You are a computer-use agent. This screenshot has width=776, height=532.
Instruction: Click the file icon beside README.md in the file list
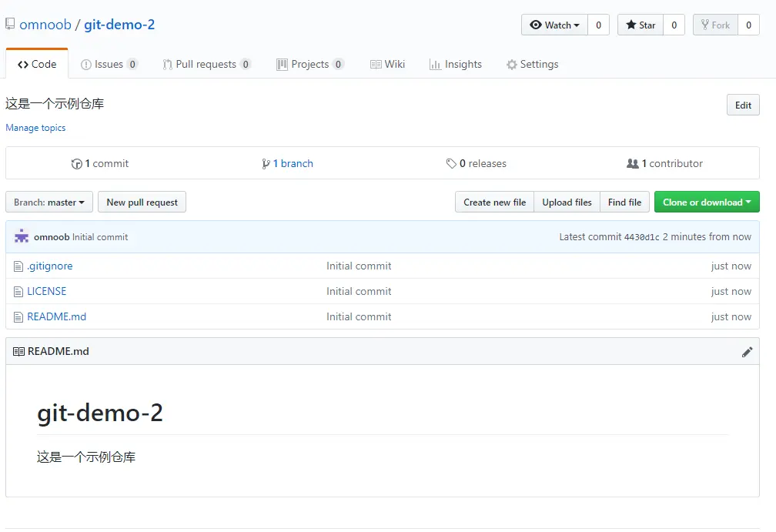18,316
